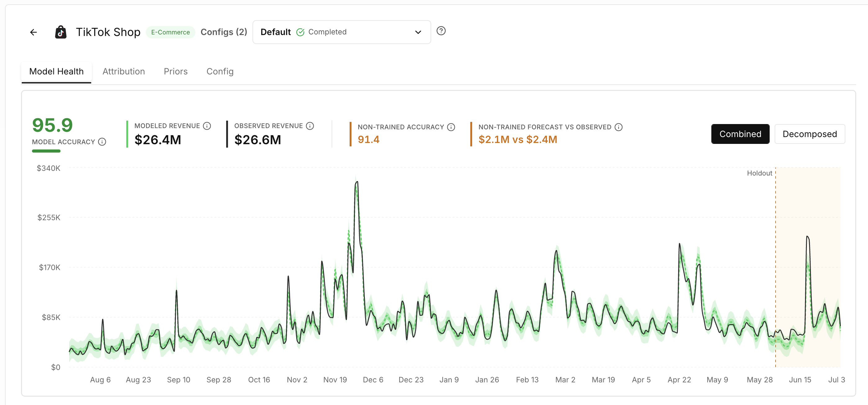Open Non-Trained Accuracy info icon

click(x=451, y=127)
